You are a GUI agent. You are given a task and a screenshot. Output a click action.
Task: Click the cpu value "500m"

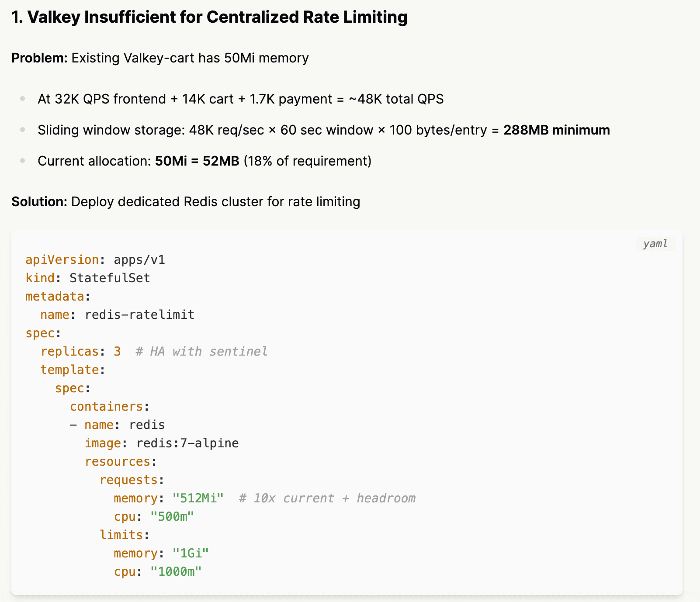coord(172,517)
